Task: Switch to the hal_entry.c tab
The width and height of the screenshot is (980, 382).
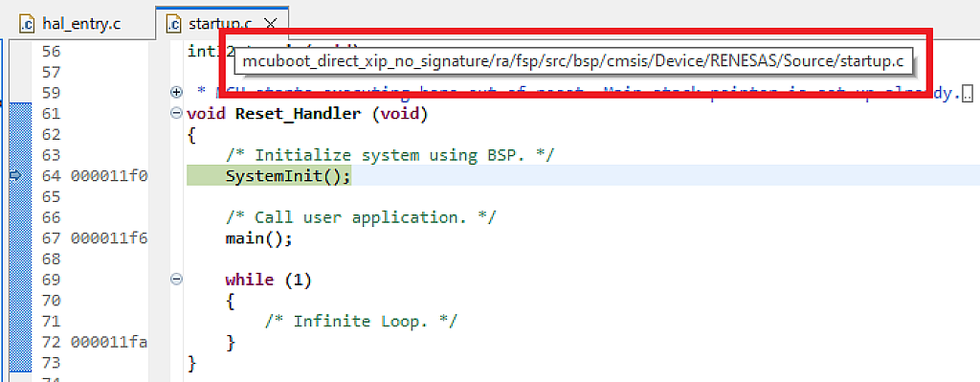Action: tap(70, 24)
